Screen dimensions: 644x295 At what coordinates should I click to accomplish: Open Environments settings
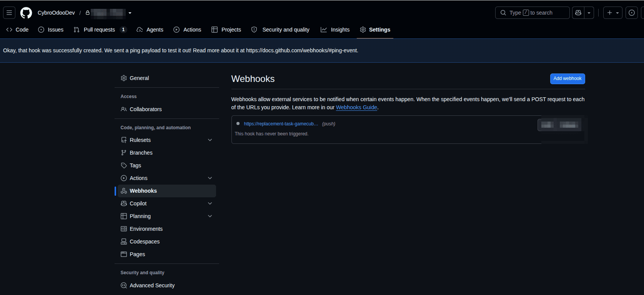pyautogui.click(x=167, y=229)
